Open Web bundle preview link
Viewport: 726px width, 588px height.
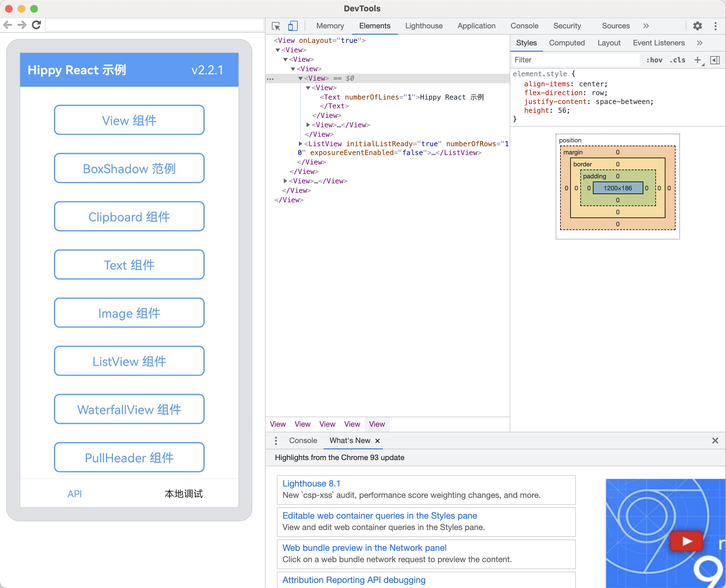coord(364,548)
